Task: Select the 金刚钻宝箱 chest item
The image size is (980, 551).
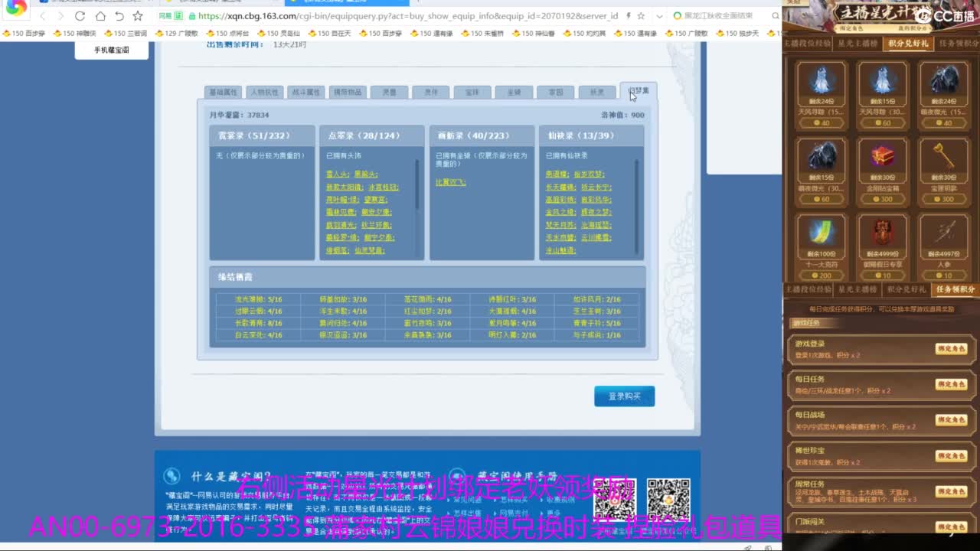Action: point(883,171)
